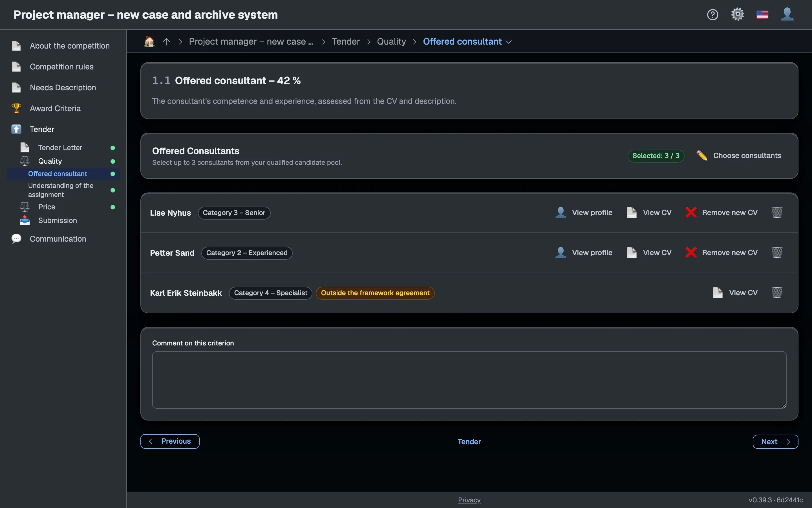812x508 pixels.
Task: Select Understanding of the assignment item
Action: point(63,190)
